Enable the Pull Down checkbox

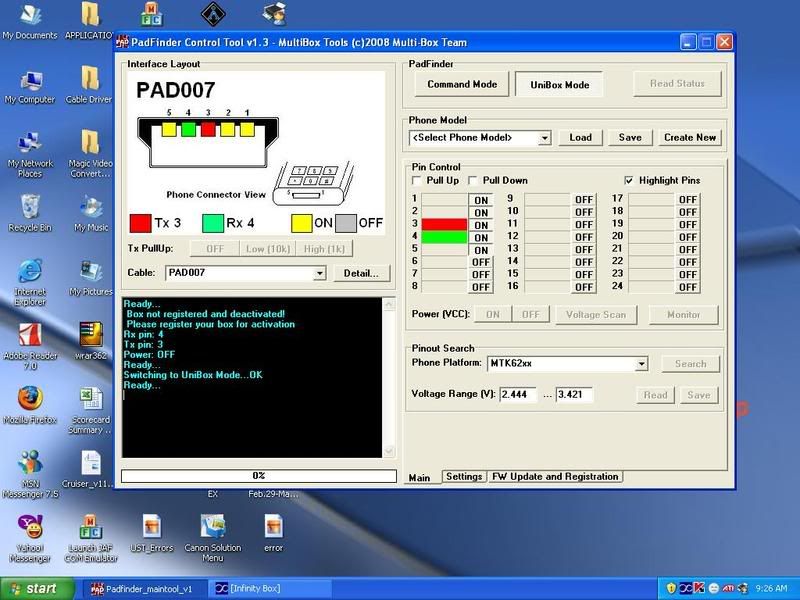coord(473,181)
